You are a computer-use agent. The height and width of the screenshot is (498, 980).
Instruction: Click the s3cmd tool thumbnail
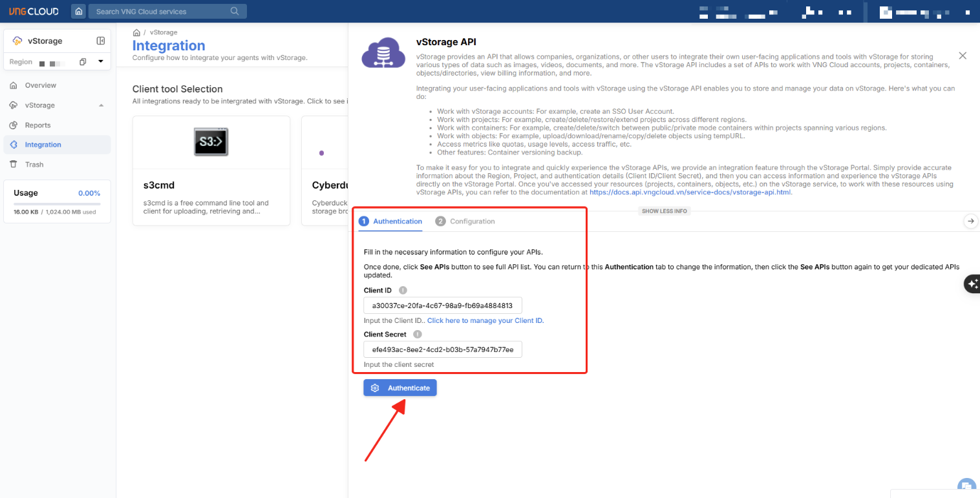click(211, 141)
